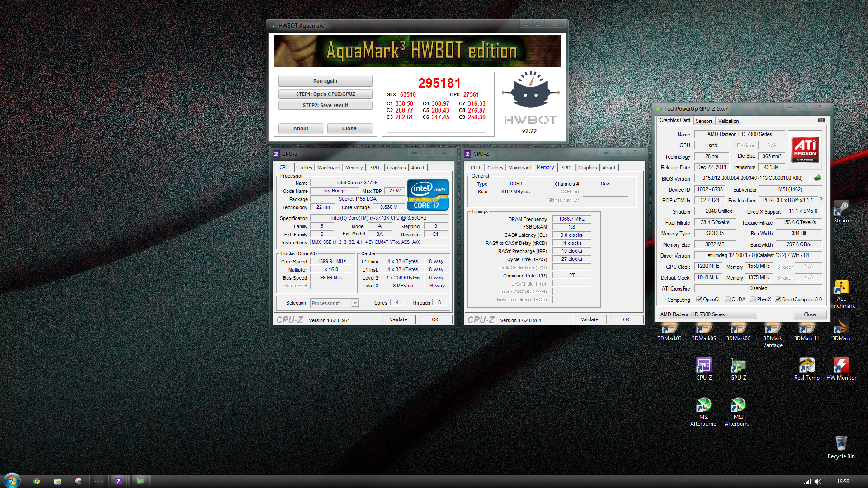Click STEP1: Open CPUZ/GPUZ button
Image resolution: width=868 pixels, height=488 pixels.
click(x=325, y=94)
